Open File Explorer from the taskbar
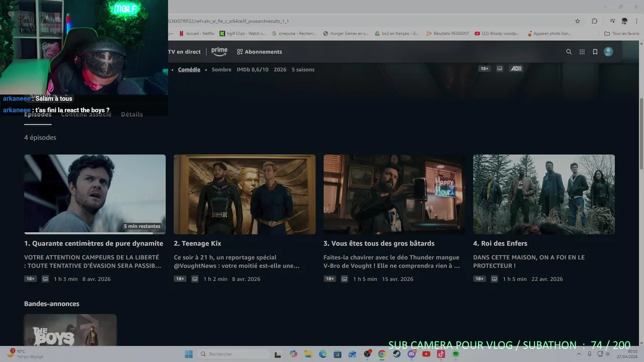 point(308,354)
